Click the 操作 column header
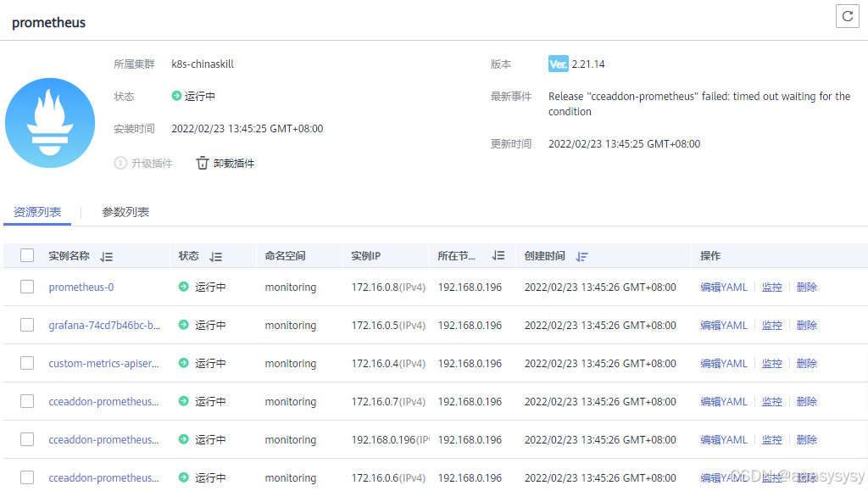868x491 pixels. point(710,256)
